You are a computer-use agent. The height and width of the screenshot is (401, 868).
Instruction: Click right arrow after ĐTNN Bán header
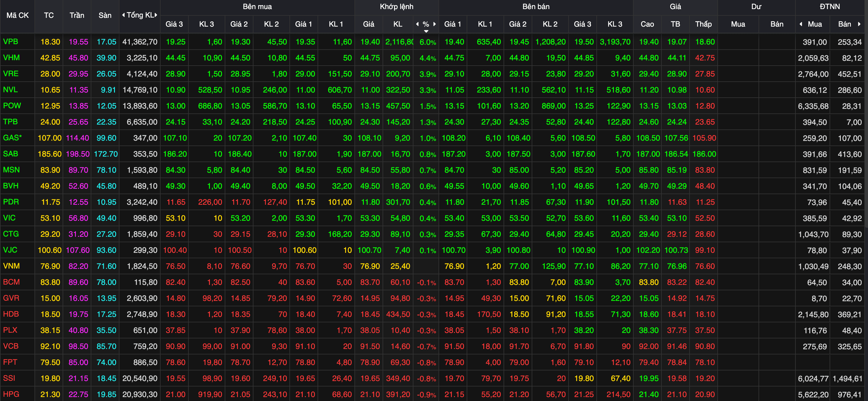pyautogui.click(x=859, y=24)
